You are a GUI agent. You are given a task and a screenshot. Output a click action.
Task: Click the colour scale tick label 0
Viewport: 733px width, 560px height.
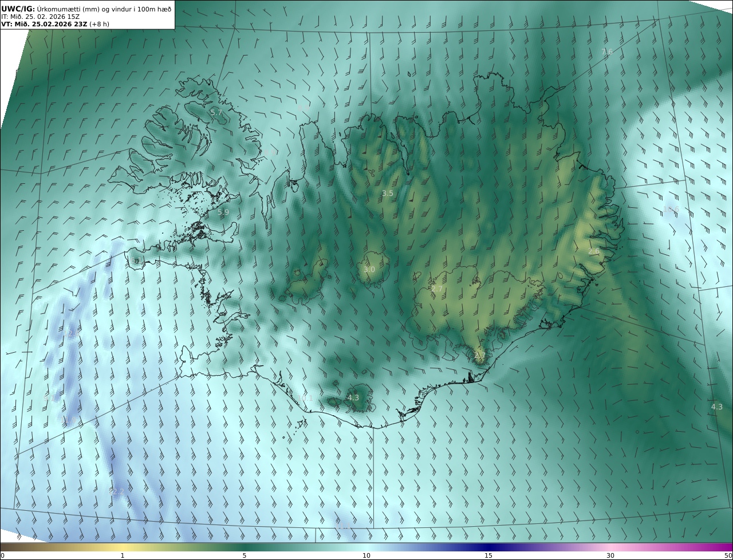2,555
